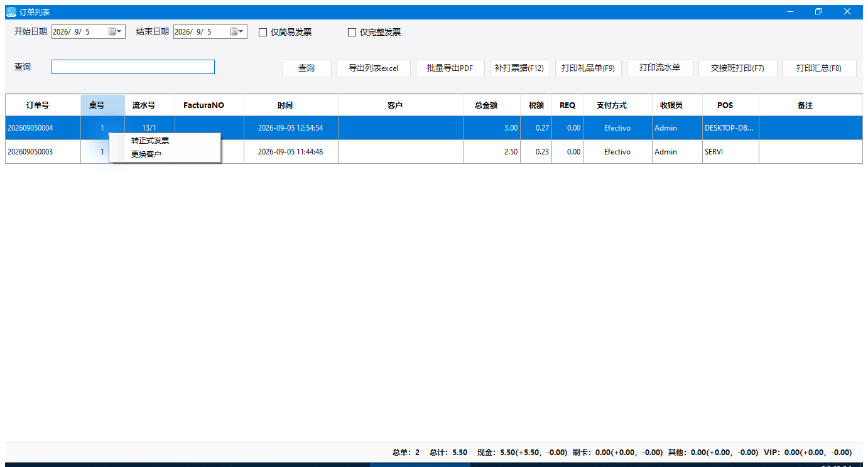
Task: Open the 结束日期 calendar dropdown
Action: [237, 31]
